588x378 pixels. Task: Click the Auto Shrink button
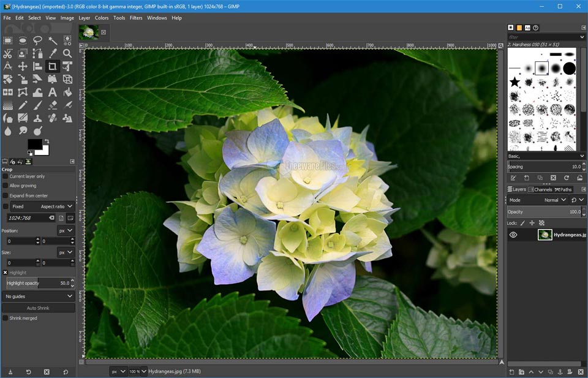(38, 307)
